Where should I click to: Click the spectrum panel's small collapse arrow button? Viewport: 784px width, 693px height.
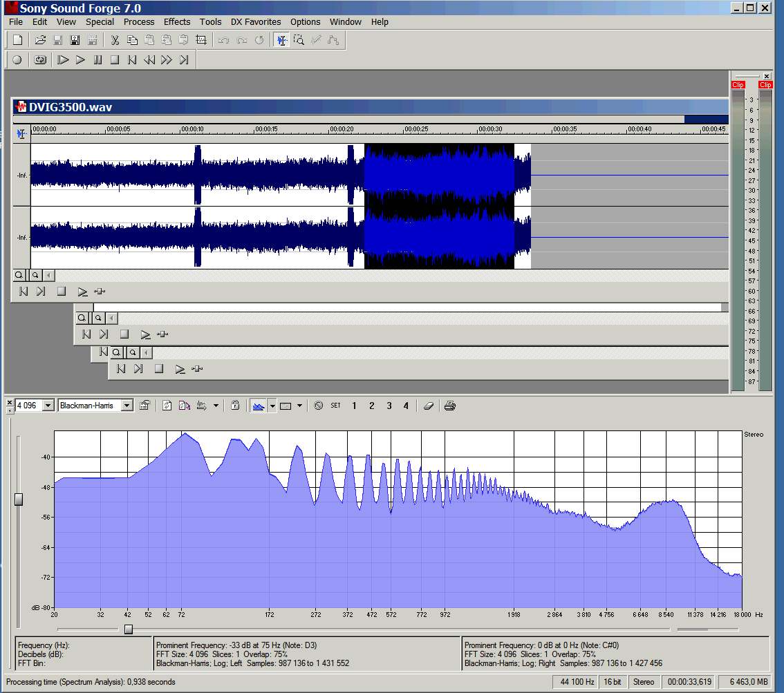[x=10, y=410]
